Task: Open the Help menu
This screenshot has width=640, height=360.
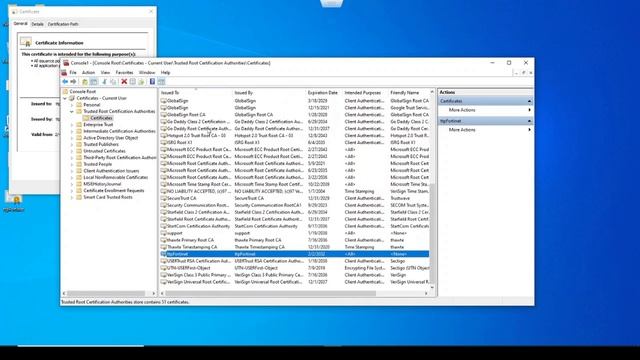Action: [x=165, y=73]
